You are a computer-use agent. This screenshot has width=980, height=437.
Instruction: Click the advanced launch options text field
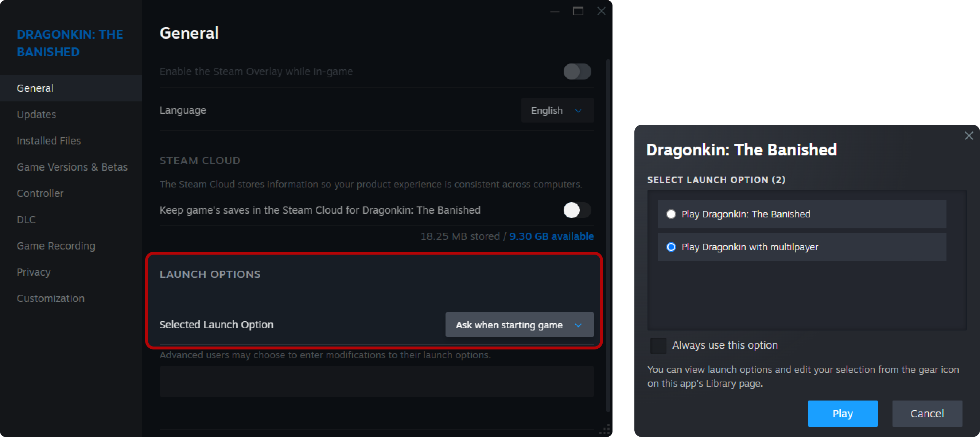(377, 382)
